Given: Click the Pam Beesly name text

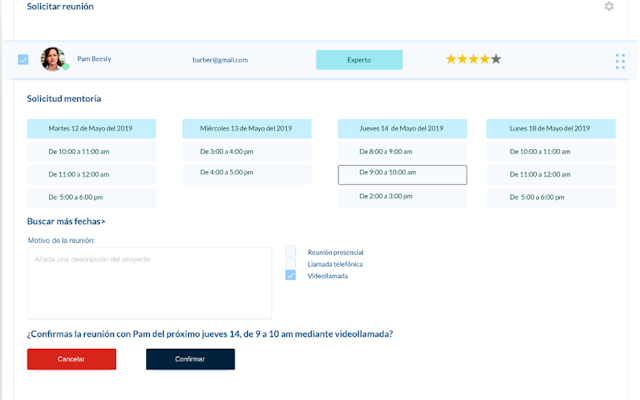Looking at the screenshot, I should click(94, 59).
